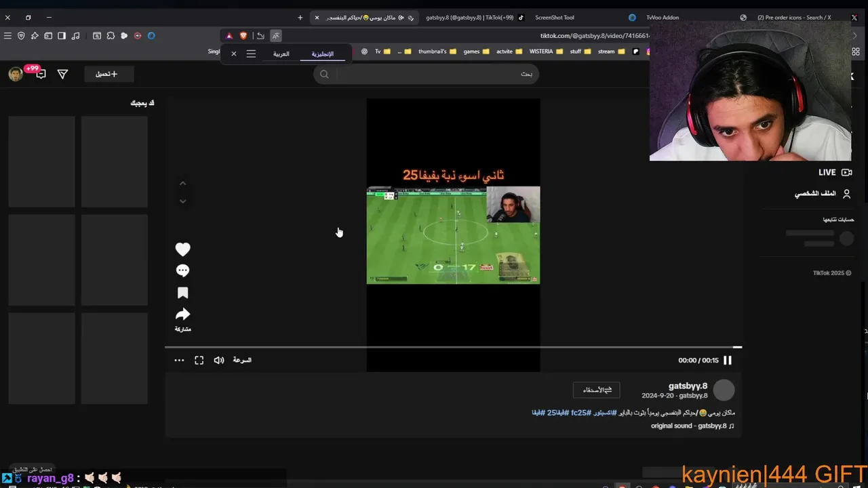Click the red circular extension icon
The height and width of the screenshot is (488, 868).
pyautogui.click(x=138, y=36)
